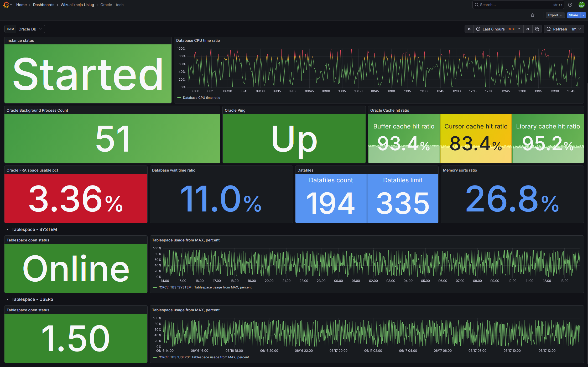Open the 1m refresh interval dropdown

tap(576, 29)
